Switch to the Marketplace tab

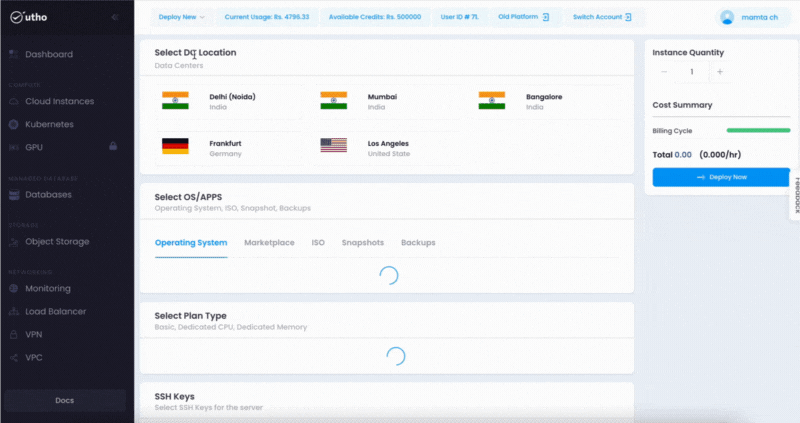pyautogui.click(x=269, y=243)
